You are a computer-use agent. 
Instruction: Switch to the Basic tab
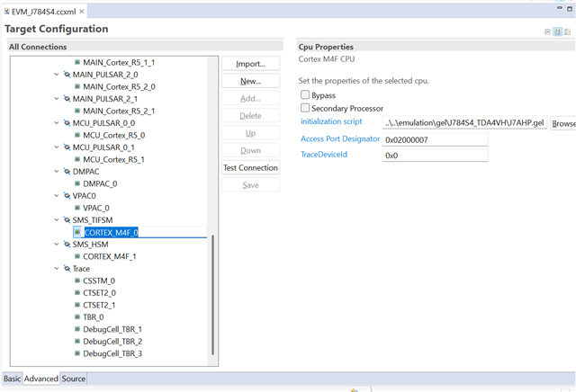tap(12, 379)
